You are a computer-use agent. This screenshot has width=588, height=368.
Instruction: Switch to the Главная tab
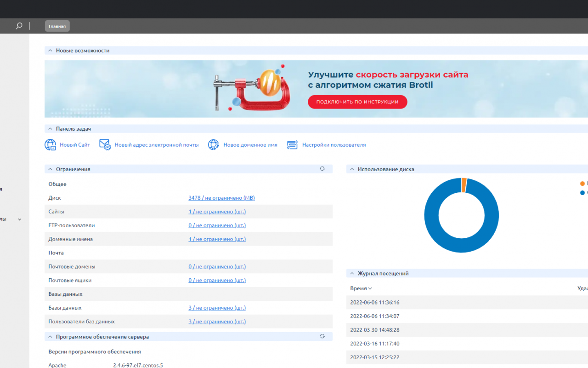point(57,26)
